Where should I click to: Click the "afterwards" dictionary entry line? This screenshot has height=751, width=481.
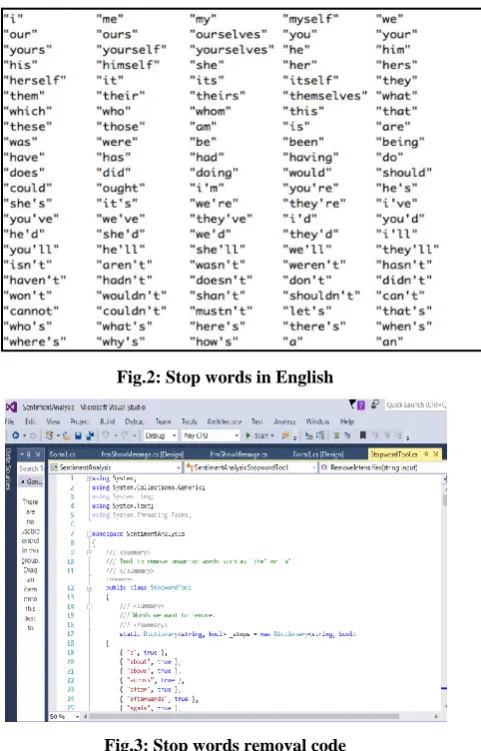tap(159, 699)
